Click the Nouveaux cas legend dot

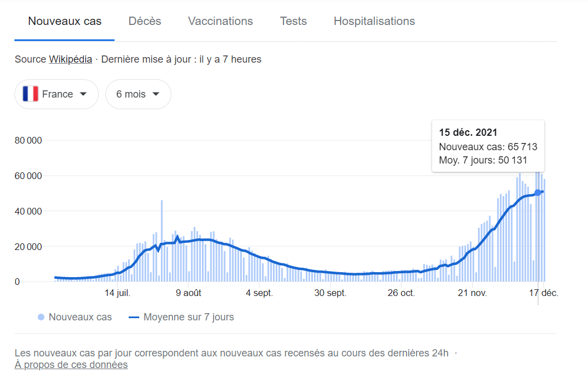[41, 318]
